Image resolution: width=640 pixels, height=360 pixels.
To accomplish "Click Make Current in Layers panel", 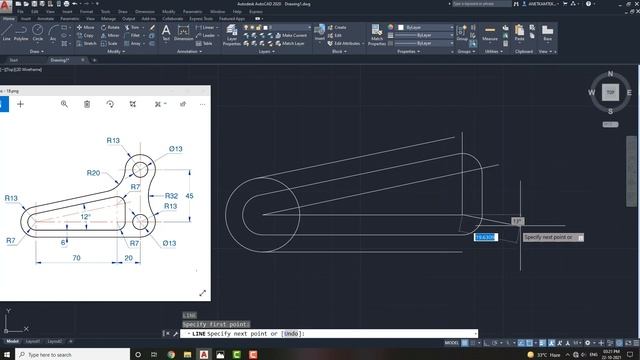I will [291, 36].
